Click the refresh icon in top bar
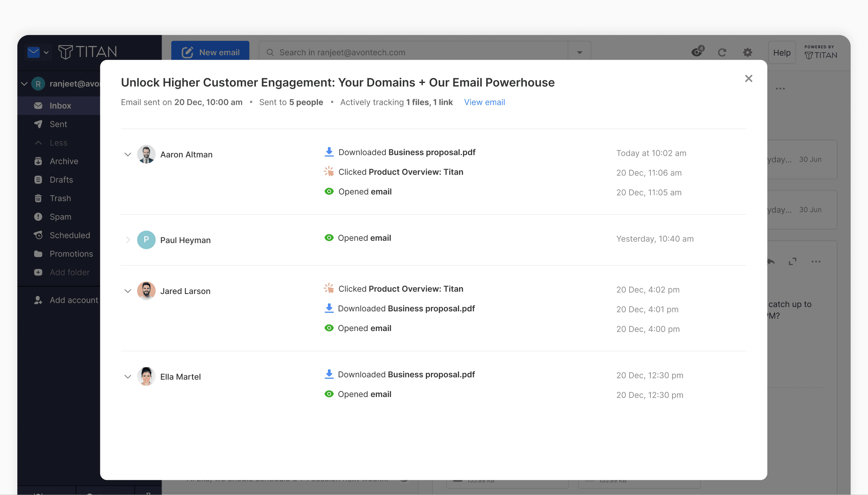This screenshot has width=868, height=495. click(x=722, y=52)
